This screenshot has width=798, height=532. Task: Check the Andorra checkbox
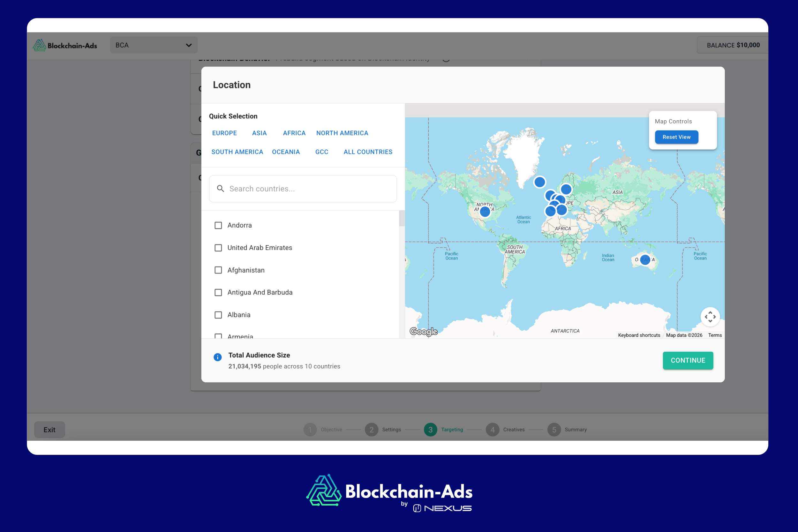point(218,225)
